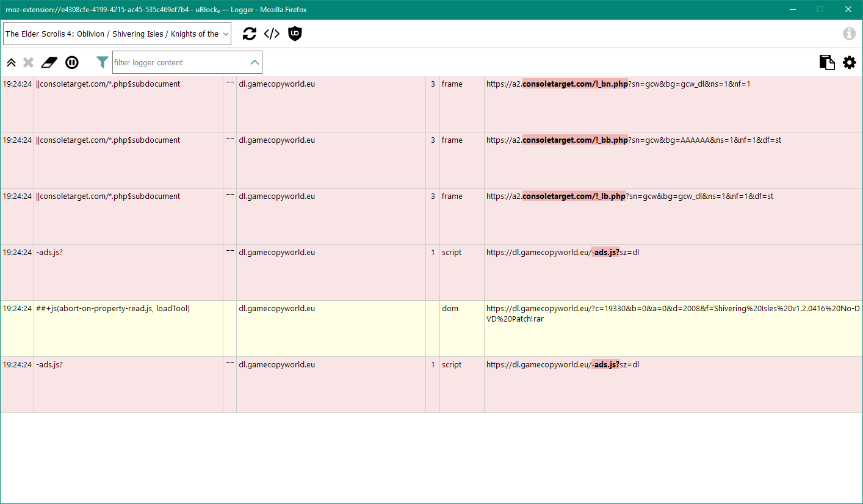Toggle the funnel filter icon
The width and height of the screenshot is (863, 504).
(x=103, y=62)
